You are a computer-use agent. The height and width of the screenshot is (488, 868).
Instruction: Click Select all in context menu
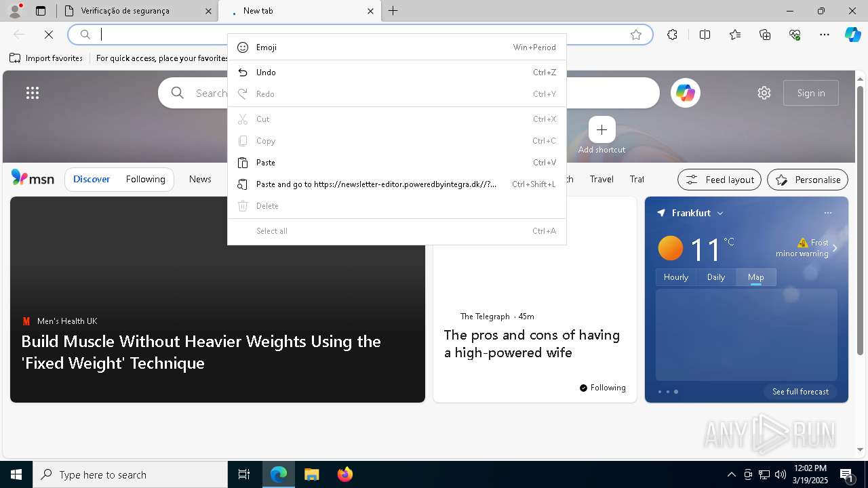click(397, 231)
